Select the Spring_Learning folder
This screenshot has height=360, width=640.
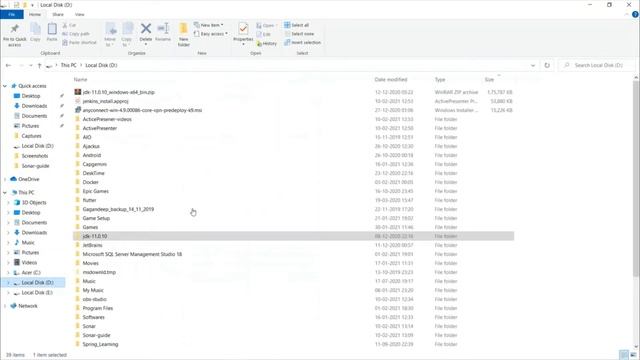100,344
